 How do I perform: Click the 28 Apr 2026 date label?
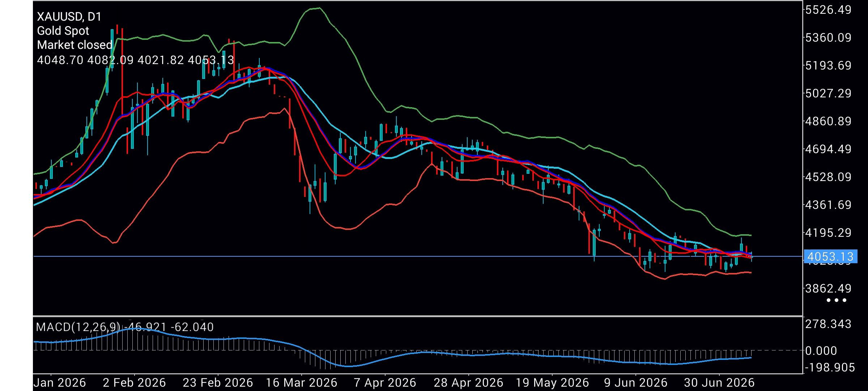pyautogui.click(x=468, y=383)
